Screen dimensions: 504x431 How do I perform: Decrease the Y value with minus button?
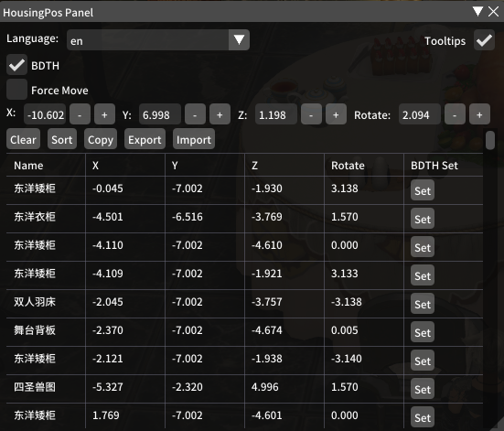click(195, 114)
